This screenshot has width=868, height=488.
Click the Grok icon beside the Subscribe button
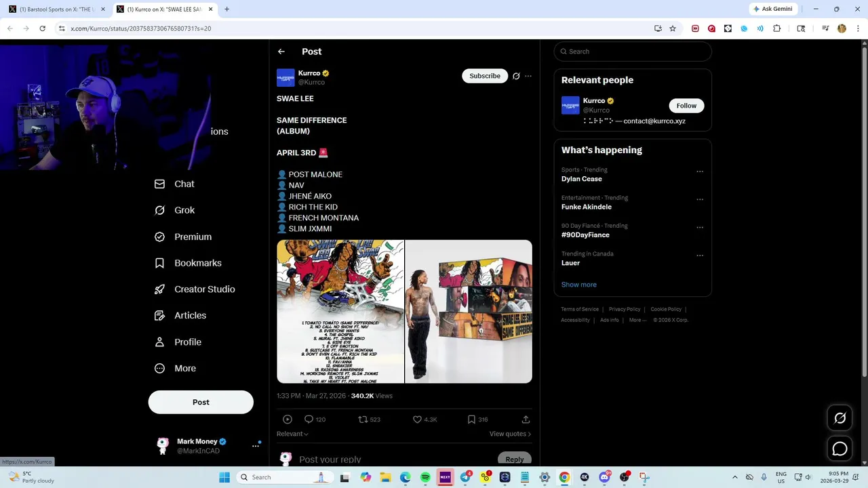[x=516, y=76]
